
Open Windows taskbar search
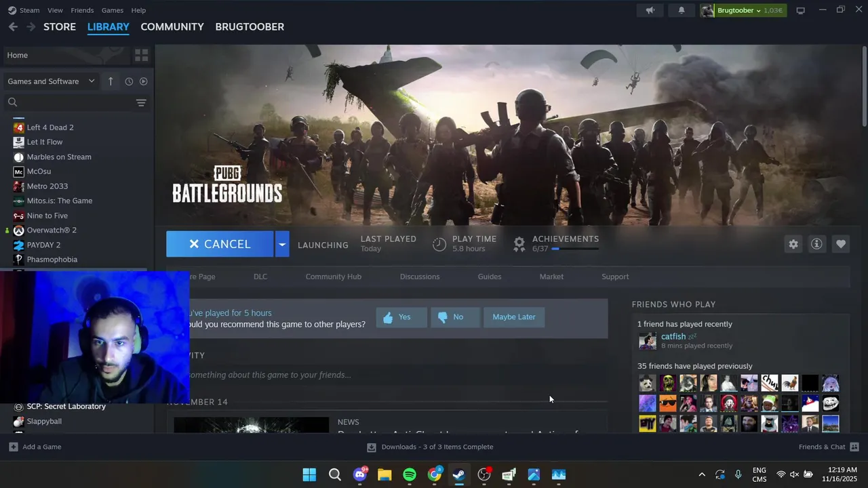[335, 474]
